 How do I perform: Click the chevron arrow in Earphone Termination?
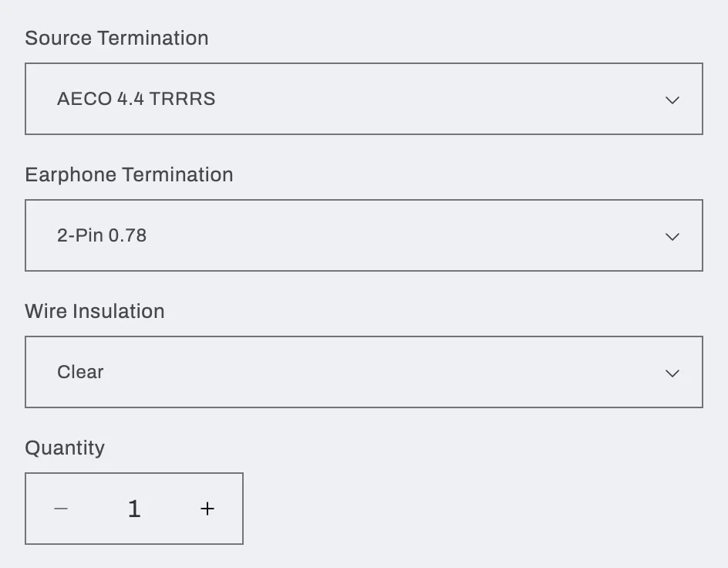coord(672,236)
